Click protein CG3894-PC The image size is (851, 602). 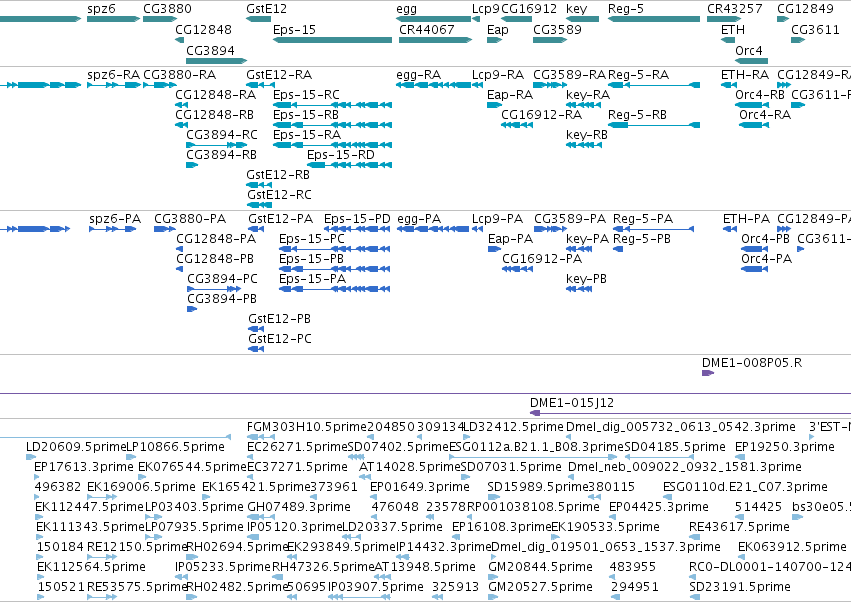pyautogui.click(x=214, y=289)
